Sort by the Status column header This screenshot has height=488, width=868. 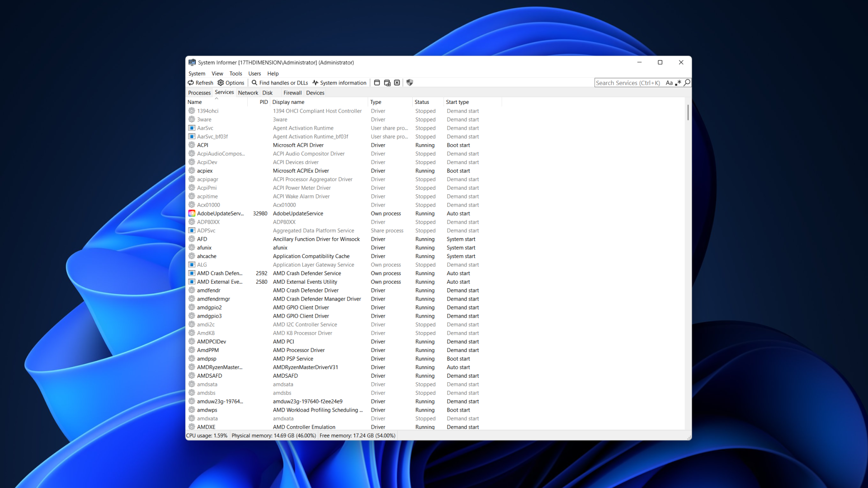point(428,102)
